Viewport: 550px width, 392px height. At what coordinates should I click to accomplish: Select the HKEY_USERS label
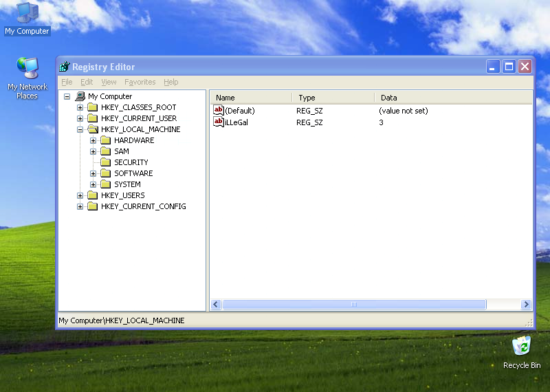point(123,195)
